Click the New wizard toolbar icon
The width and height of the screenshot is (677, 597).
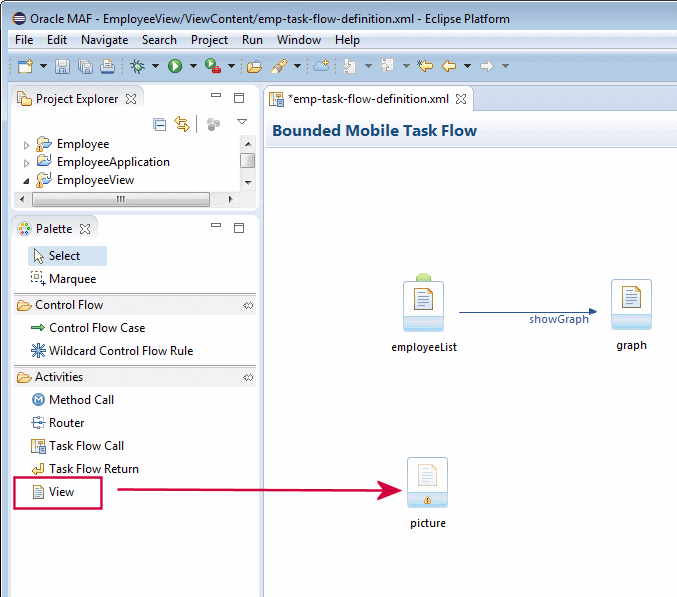click(x=25, y=66)
